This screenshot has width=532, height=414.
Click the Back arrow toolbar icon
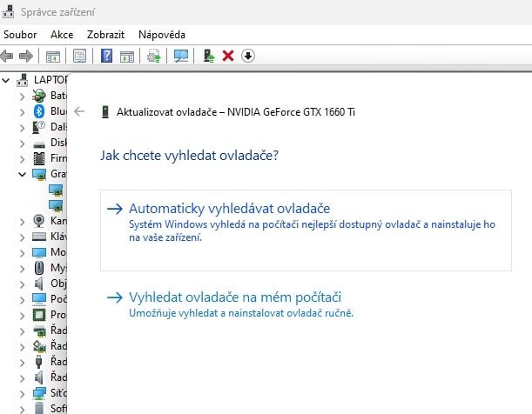pos(7,56)
